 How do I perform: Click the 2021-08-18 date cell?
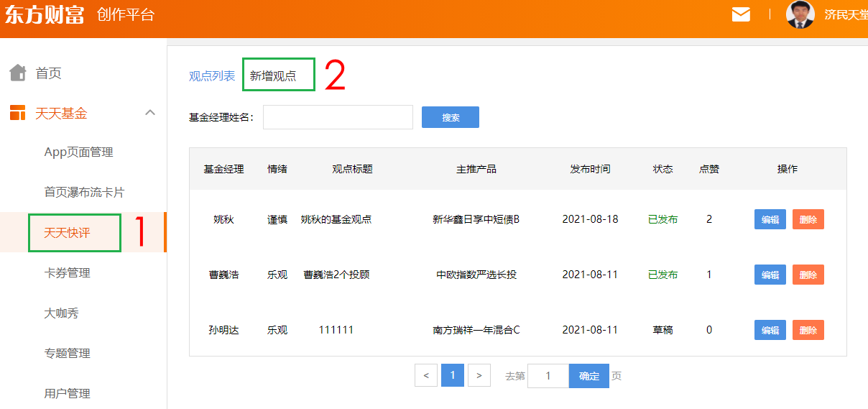click(x=590, y=219)
